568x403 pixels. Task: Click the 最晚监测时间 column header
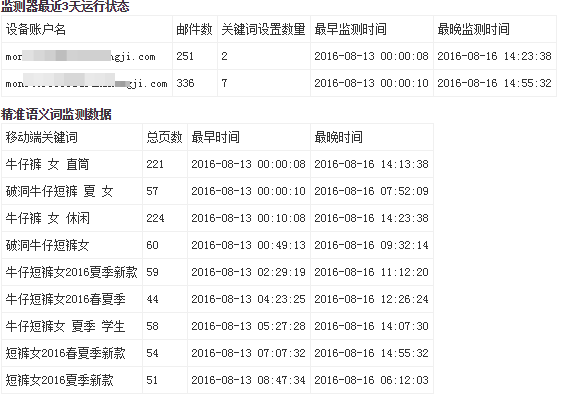click(473, 29)
